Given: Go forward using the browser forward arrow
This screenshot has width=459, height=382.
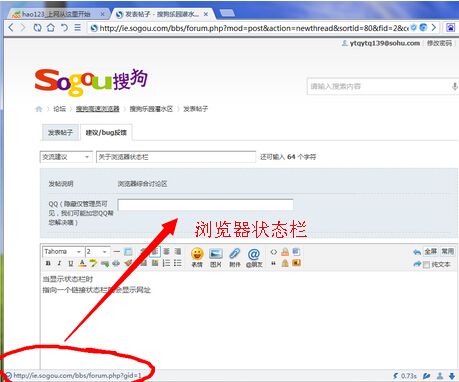Looking at the screenshot, I should pyautogui.click(x=23, y=27).
